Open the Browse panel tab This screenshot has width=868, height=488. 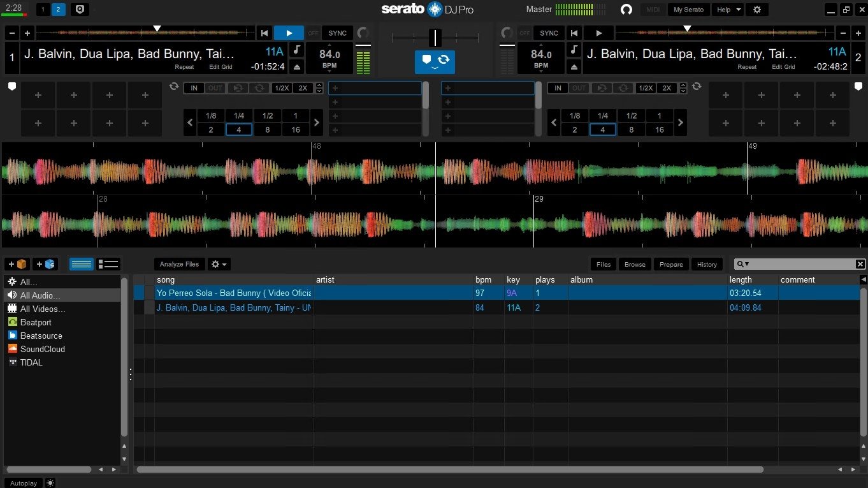[x=635, y=264]
